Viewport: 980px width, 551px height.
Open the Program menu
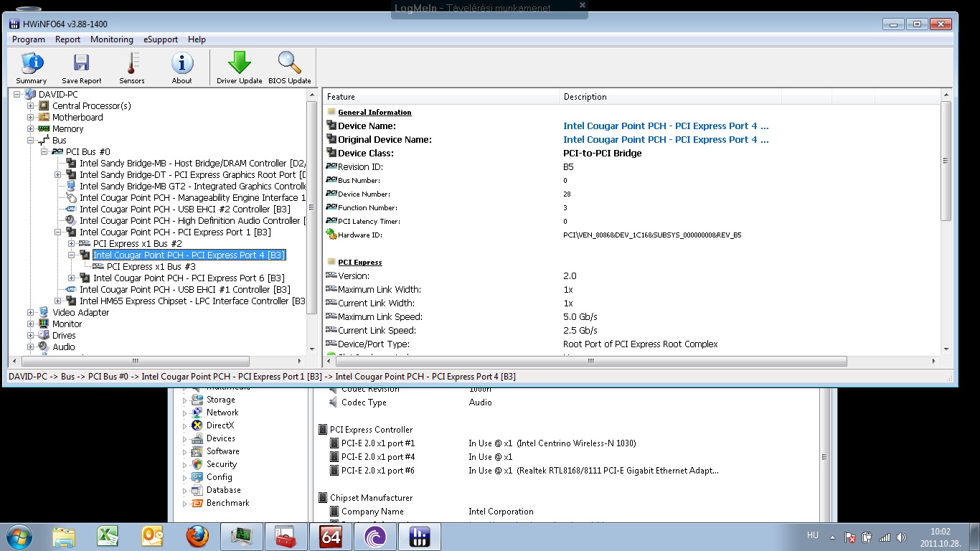point(29,39)
